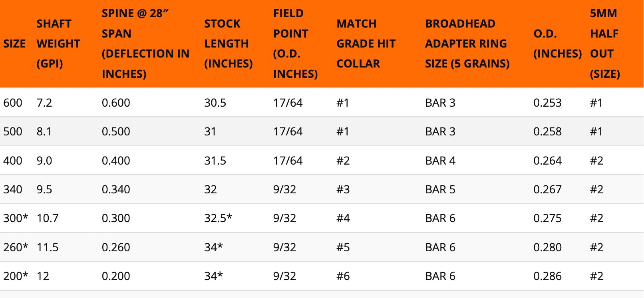Click the 5MM HALF OUT header
The height and width of the screenshot is (298, 644).
[604, 44]
